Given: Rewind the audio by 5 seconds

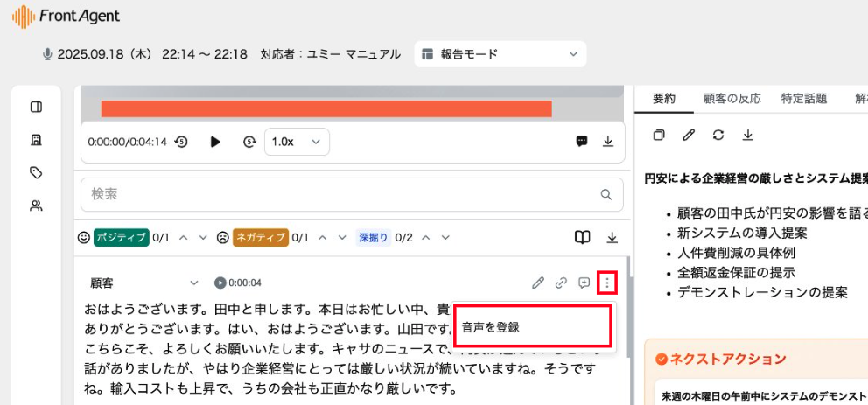Looking at the screenshot, I should (x=181, y=142).
